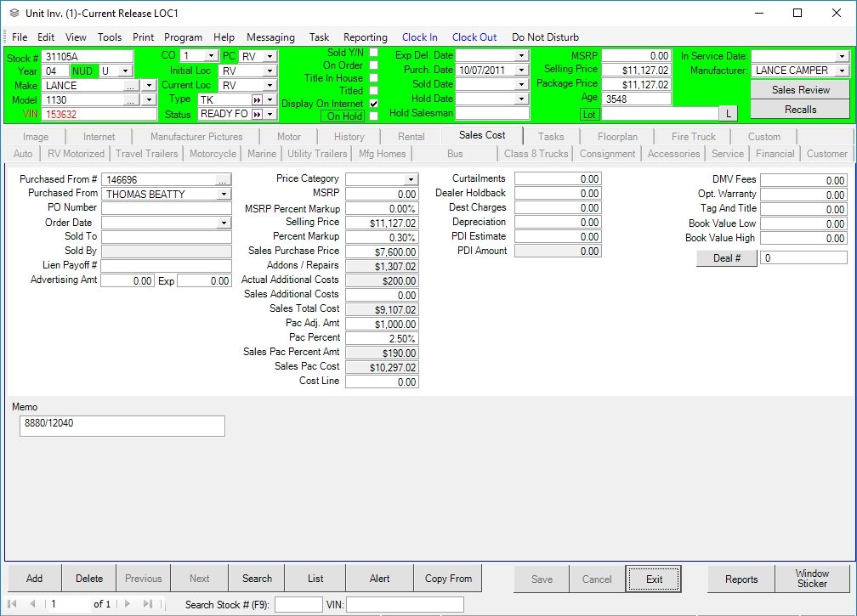Screen dimensions: 857x616
Task: Click the Memo text field
Action: (122, 426)
